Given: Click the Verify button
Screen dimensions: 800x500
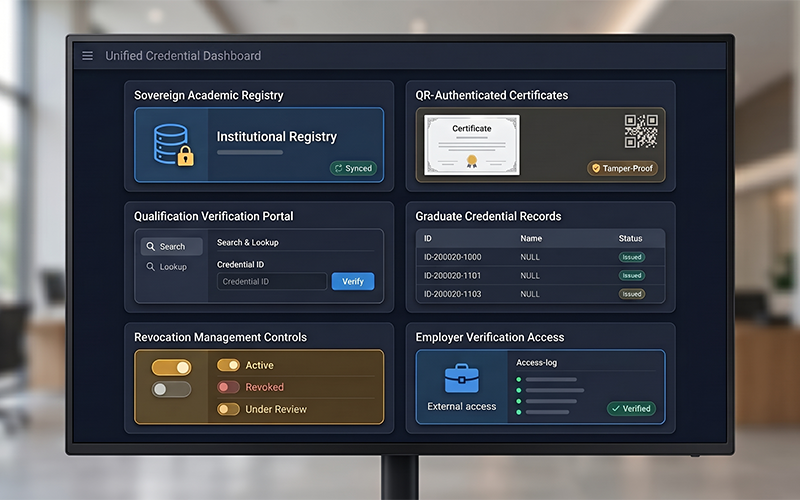Looking at the screenshot, I should pos(353,282).
